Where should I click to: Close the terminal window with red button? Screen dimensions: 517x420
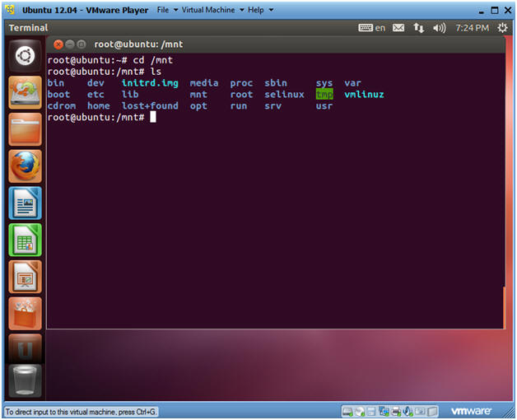point(58,44)
